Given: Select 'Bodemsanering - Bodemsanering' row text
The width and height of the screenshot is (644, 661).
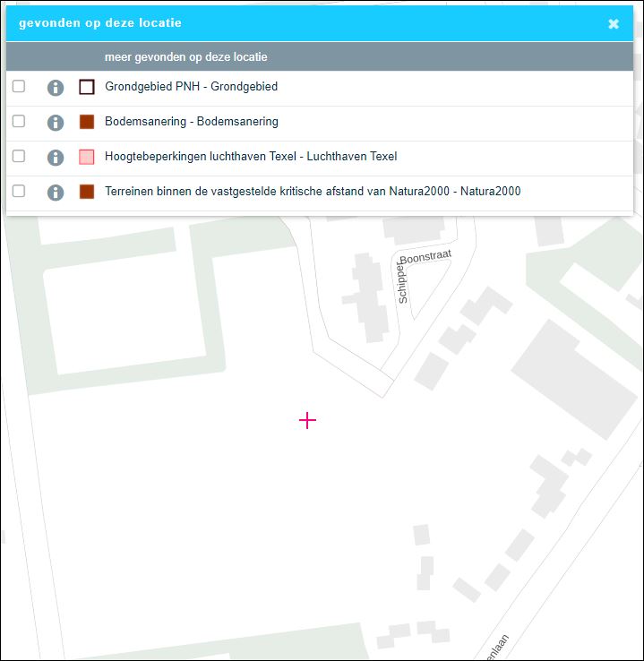Looking at the screenshot, I should (x=192, y=122).
